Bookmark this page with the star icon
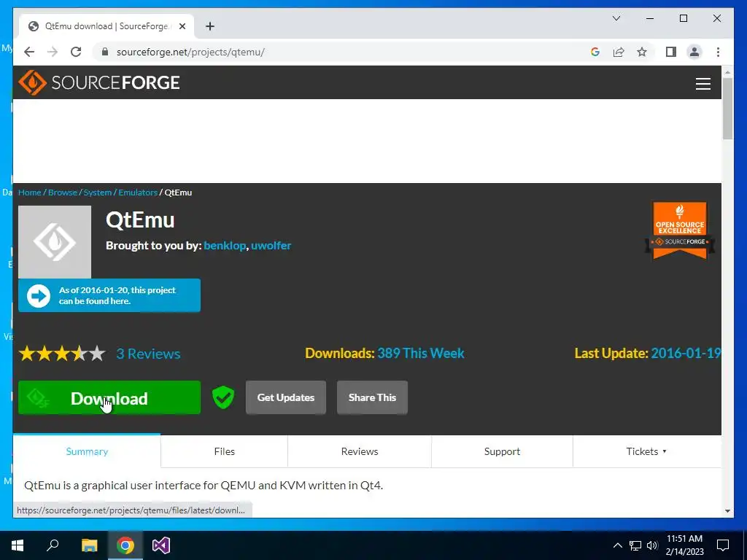 [x=642, y=52]
